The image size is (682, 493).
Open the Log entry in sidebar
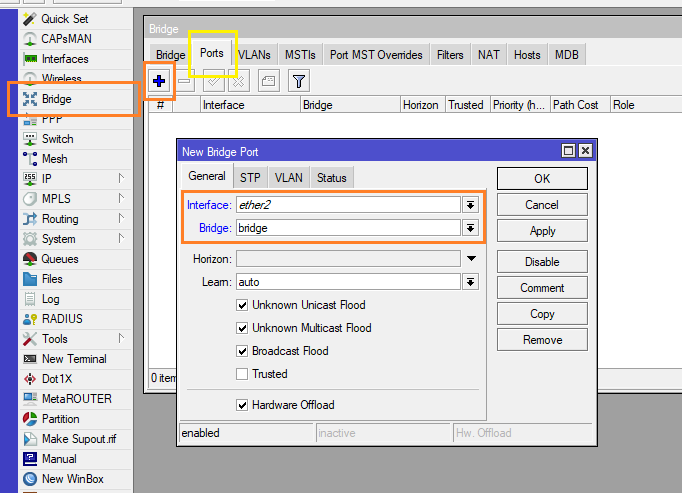[x=50, y=299]
